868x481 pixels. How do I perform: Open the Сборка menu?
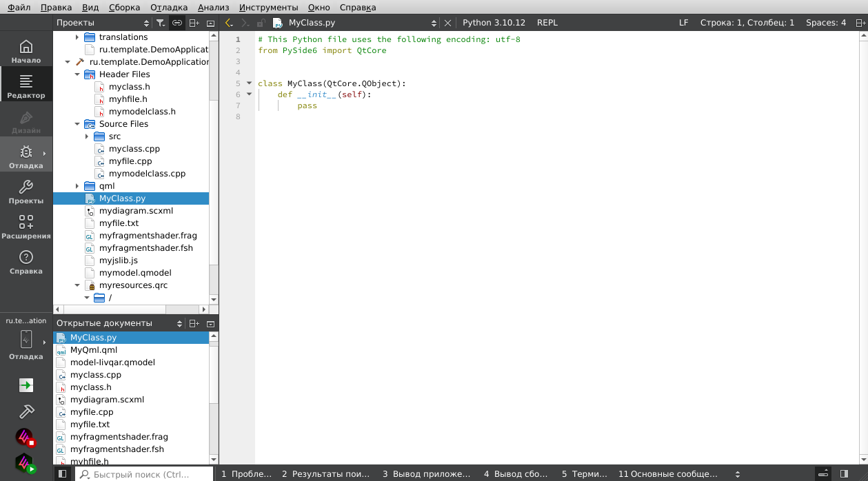click(124, 8)
